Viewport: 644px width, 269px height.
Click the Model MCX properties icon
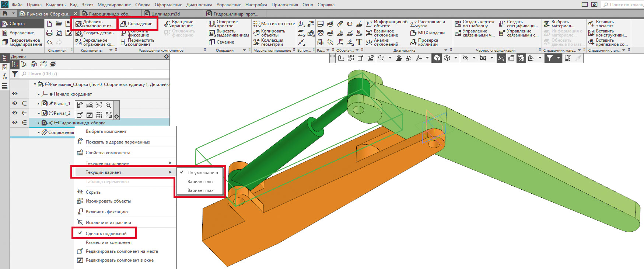(413, 33)
